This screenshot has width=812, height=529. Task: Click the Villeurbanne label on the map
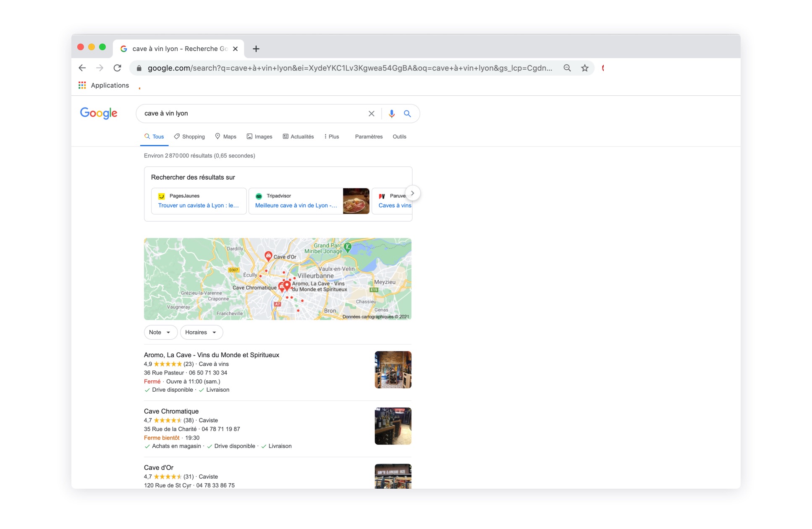(x=315, y=276)
